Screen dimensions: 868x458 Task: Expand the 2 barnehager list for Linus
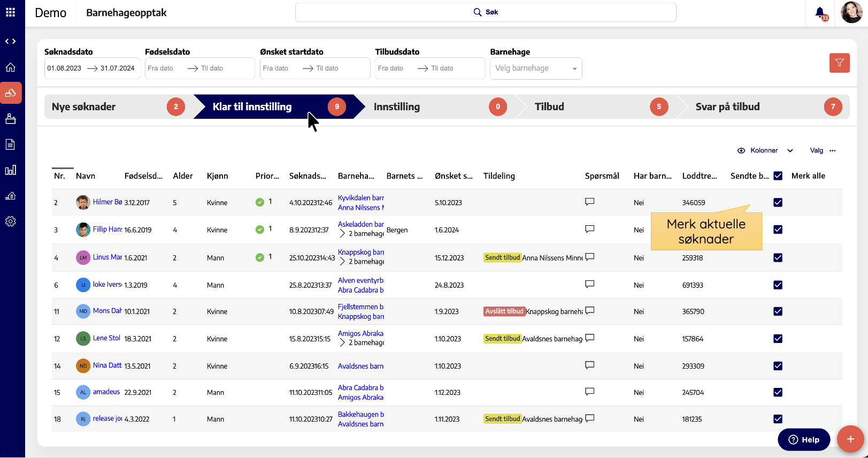click(x=342, y=262)
